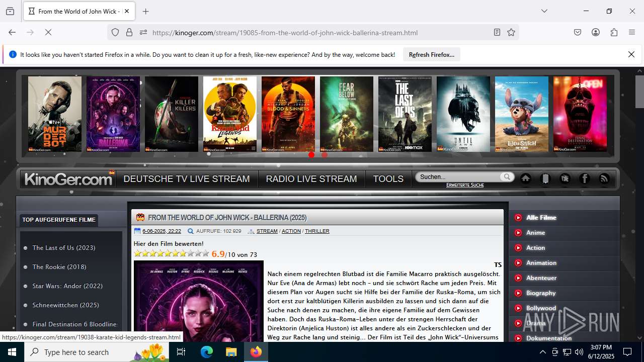644x362 pixels.
Task: Dismiss the Firefox refresh notification
Action: point(631,54)
